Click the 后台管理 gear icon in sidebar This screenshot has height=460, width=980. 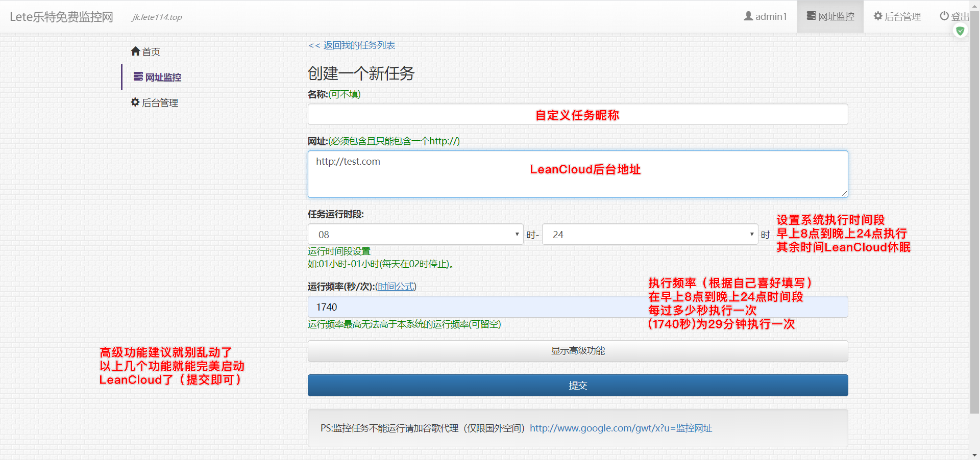[135, 103]
